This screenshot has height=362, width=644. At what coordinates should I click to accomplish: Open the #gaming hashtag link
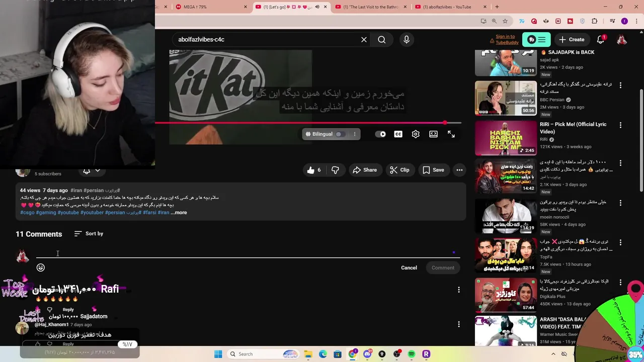click(46, 213)
